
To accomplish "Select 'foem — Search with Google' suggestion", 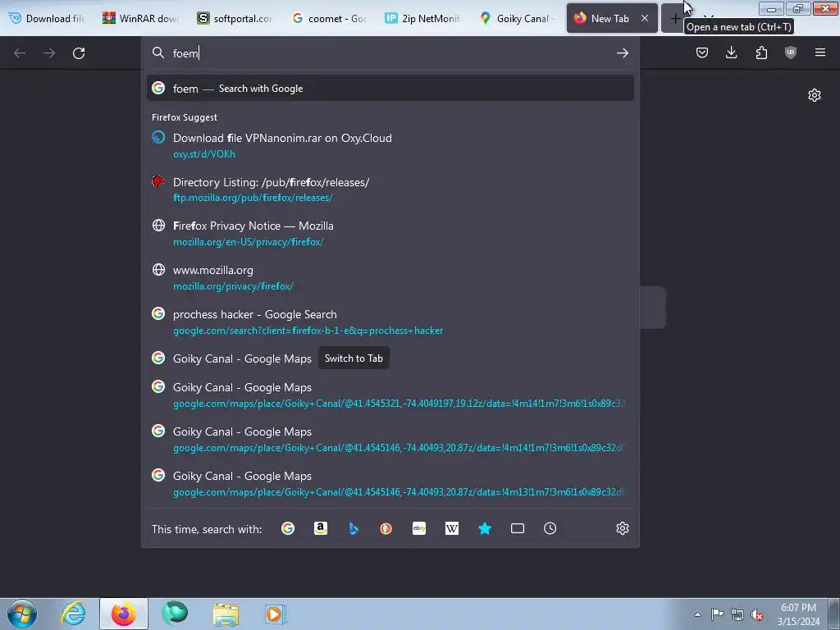I will pos(390,89).
